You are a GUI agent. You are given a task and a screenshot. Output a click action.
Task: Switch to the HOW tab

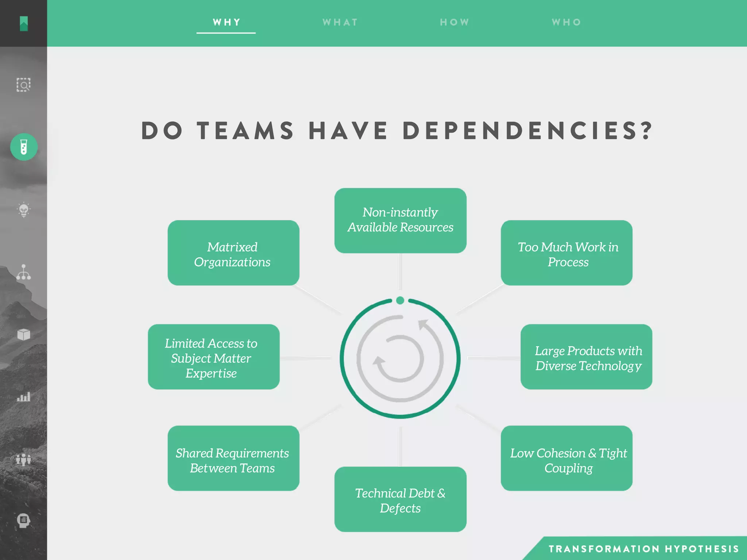(454, 22)
